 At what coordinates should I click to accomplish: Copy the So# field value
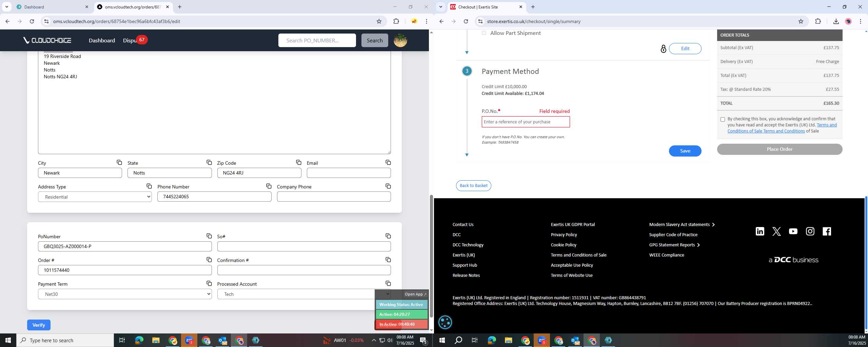[388, 236]
